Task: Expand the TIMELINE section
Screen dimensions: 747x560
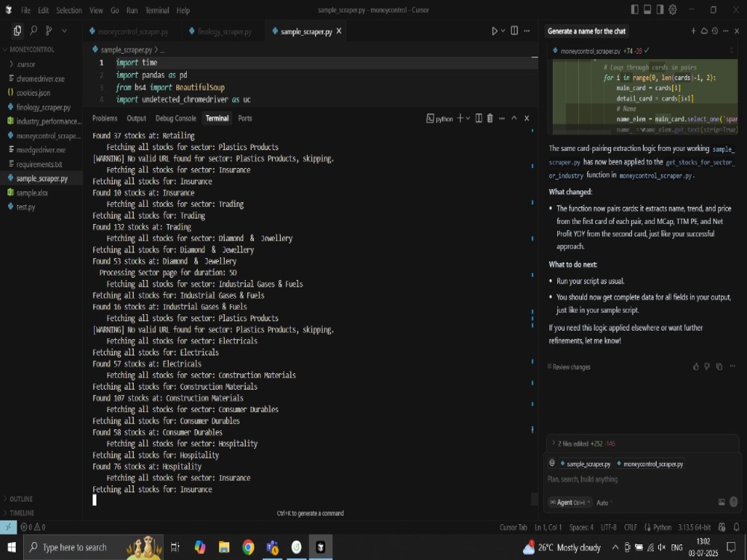Action: tap(22, 513)
